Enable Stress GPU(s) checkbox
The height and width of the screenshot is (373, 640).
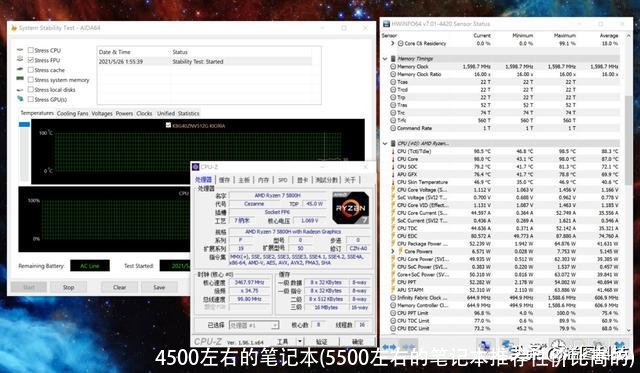[x=31, y=99]
